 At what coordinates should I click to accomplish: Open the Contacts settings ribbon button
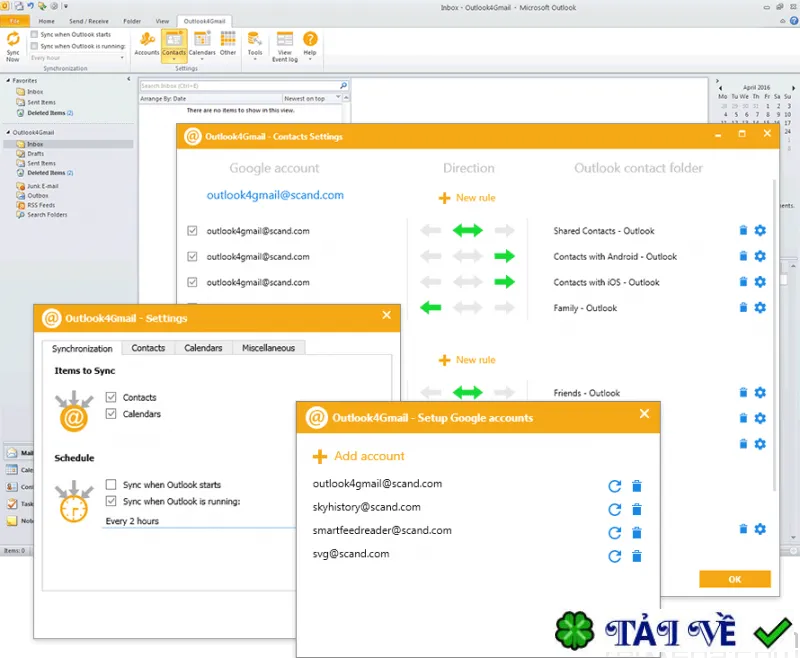(174, 45)
